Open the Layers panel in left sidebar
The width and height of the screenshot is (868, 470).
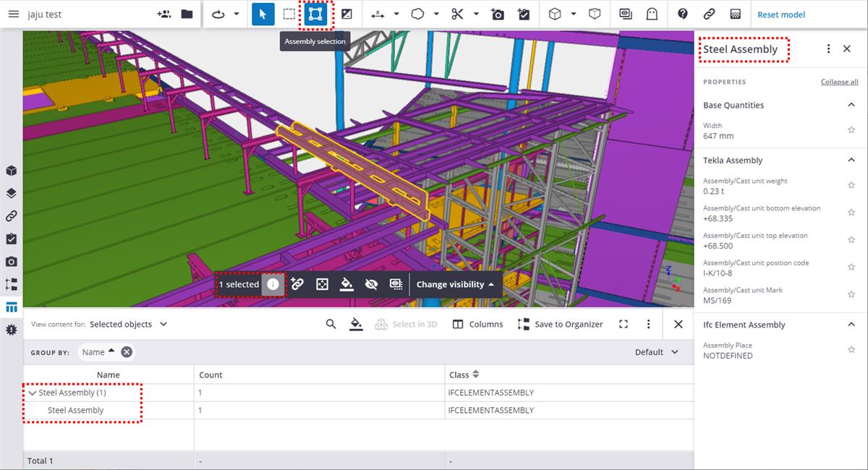coord(11,193)
